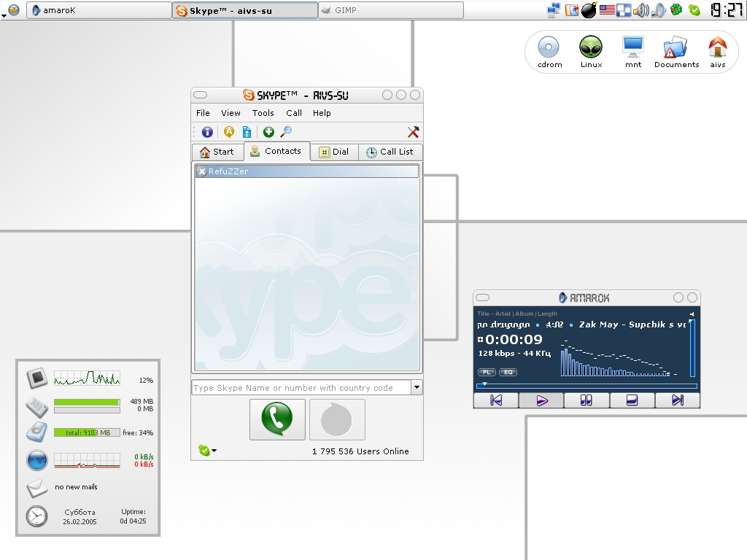
Task: Switch to Skype taskbar entry
Action: point(245,10)
